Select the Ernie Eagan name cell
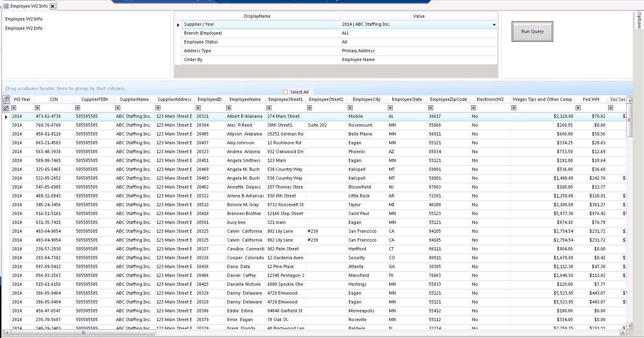This screenshot has width=644, height=338. [x=245, y=320]
